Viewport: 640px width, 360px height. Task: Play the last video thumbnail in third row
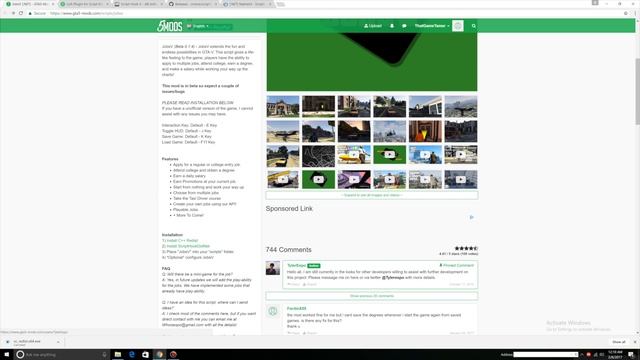click(461, 155)
